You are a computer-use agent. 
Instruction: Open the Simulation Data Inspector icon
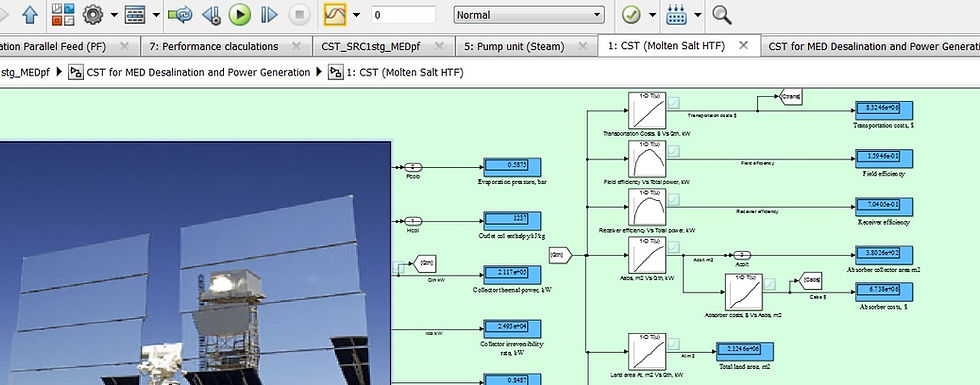click(x=335, y=14)
